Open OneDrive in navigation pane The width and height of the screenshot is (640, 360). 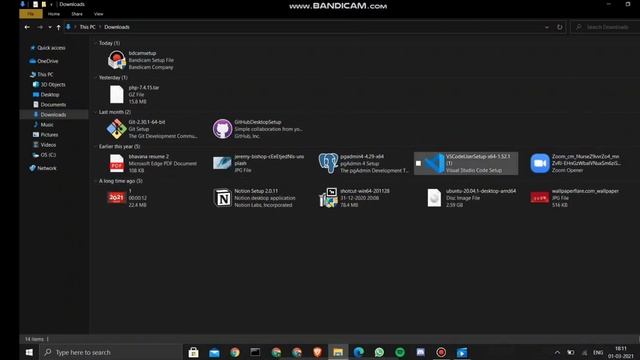point(44,61)
